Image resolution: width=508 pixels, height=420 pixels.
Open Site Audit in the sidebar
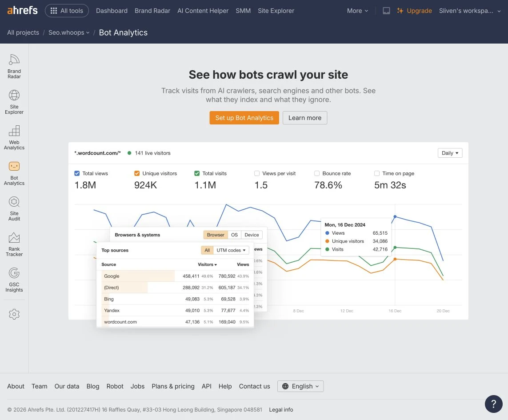pyautogui.click(x=14, y=209)
